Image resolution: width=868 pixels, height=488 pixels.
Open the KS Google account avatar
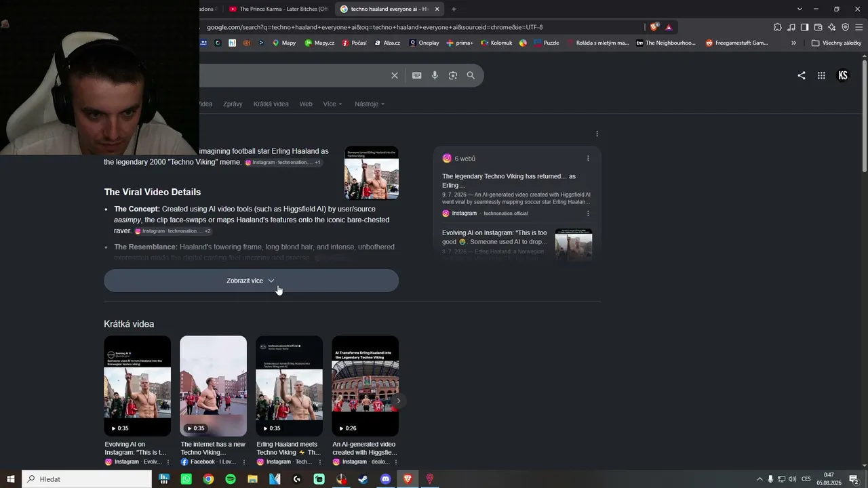click(x=843, y=75)
